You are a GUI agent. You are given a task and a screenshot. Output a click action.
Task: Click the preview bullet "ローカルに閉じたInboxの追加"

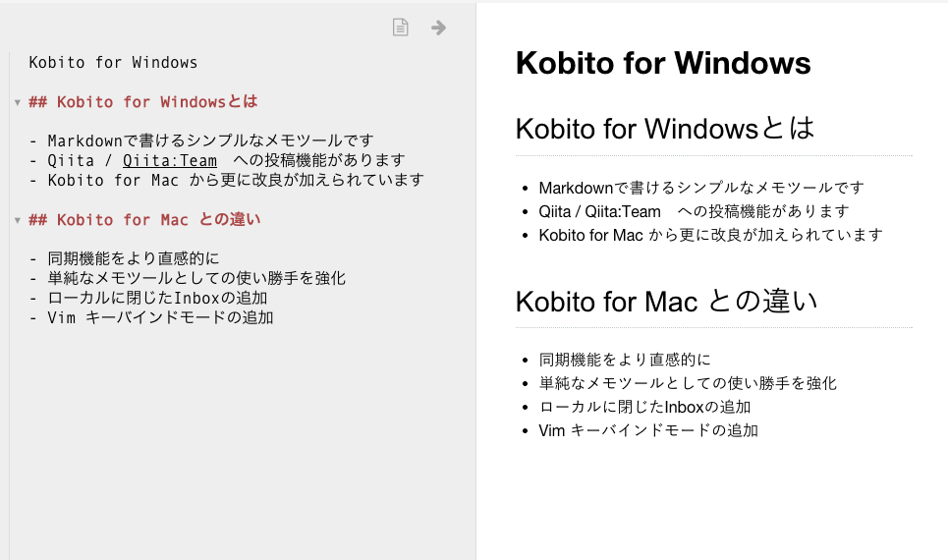coord(644,407)
